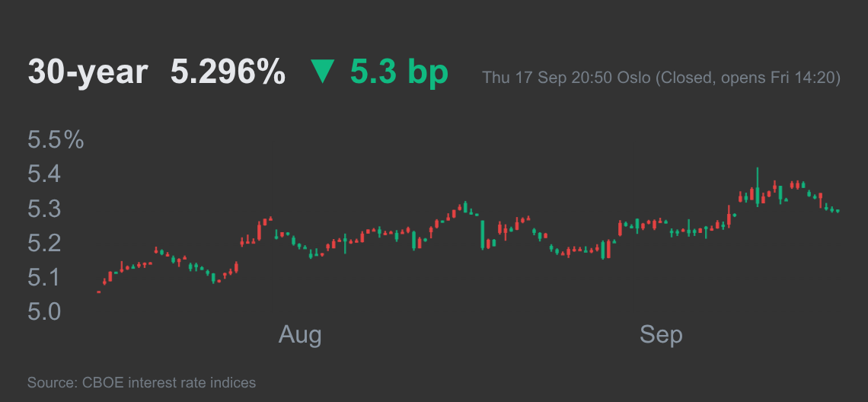Click the 5.0 y-axis label

tap(45, 311)
